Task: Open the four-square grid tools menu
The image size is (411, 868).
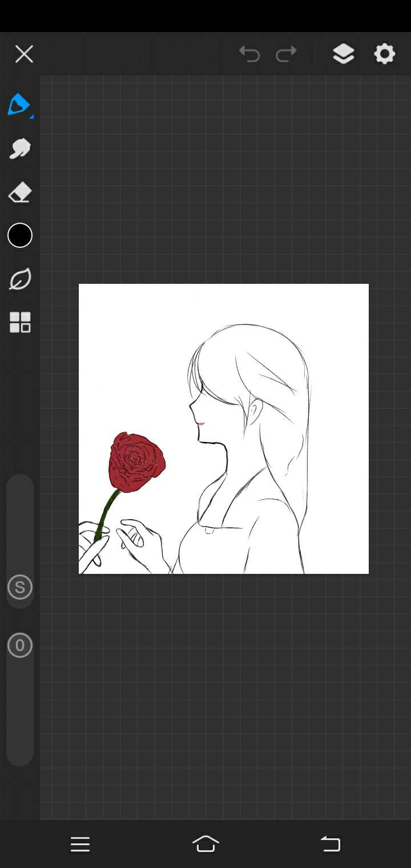Action: tap(20, 322)
